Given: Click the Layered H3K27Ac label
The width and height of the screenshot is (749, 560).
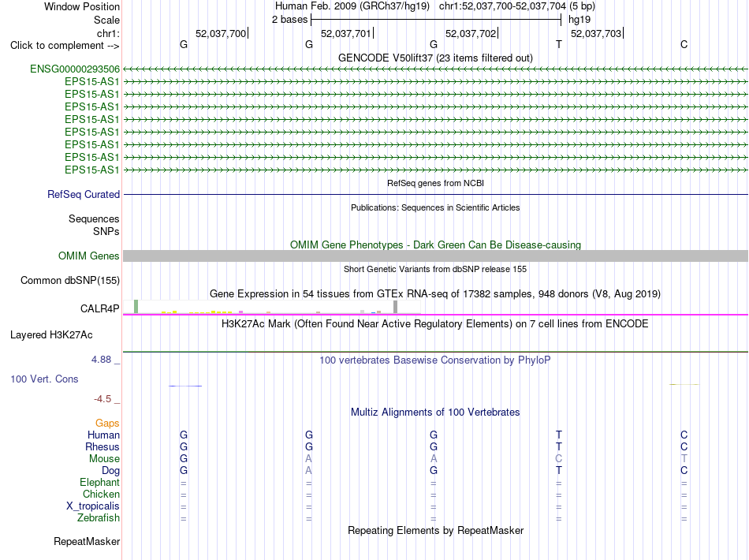Looking at the screenshot, I should (x=51, y=335).
